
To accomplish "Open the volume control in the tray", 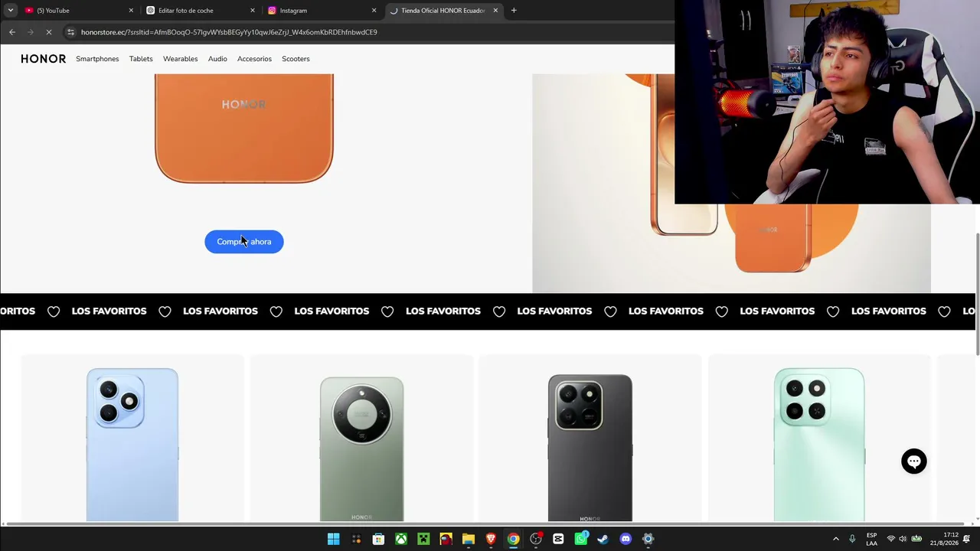I will (x=903, y=539).
